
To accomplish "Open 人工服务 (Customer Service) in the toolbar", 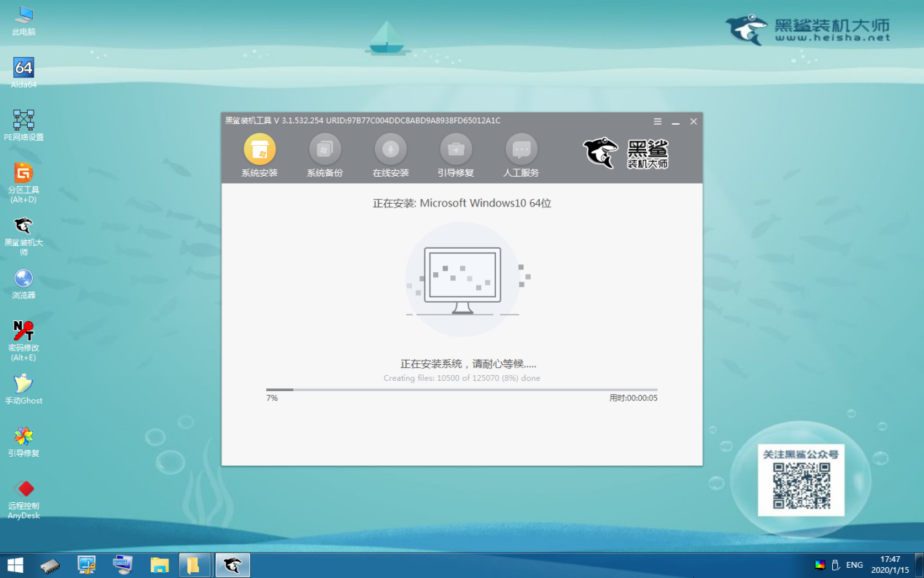I will click(521, 150).
